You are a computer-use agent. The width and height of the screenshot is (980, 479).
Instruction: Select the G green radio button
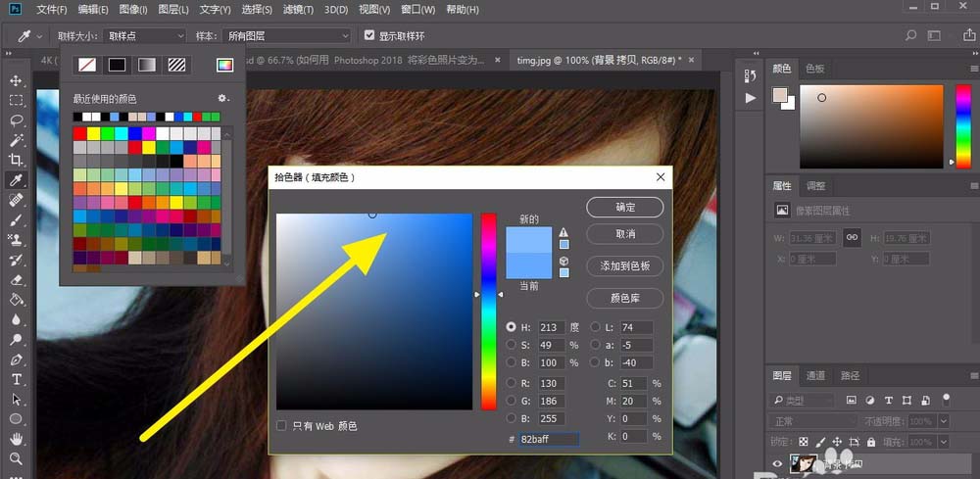click(x=512, y=401)
